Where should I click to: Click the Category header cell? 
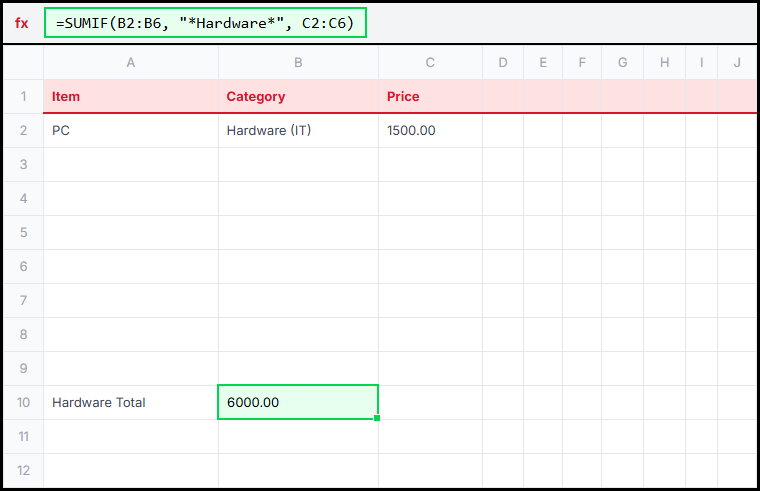[298, 97]
